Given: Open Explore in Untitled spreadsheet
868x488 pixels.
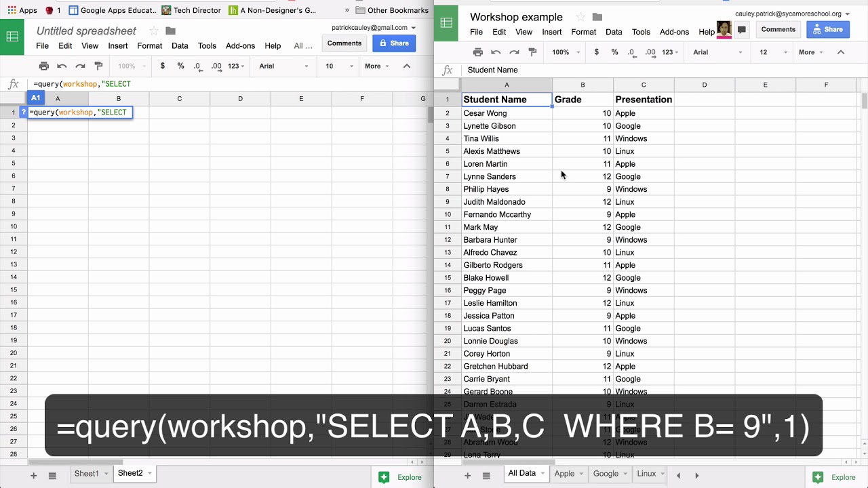Looking at the screenshot, I should coord(401,477).
